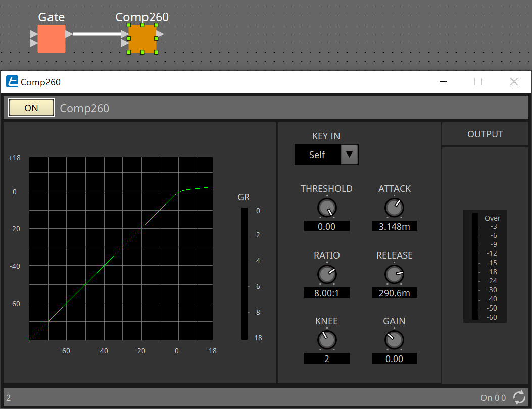The image size is (532, 409).
Task: Click the Comp260 block output port arrow
Action: pyautogui.click(x=159, y=34)
